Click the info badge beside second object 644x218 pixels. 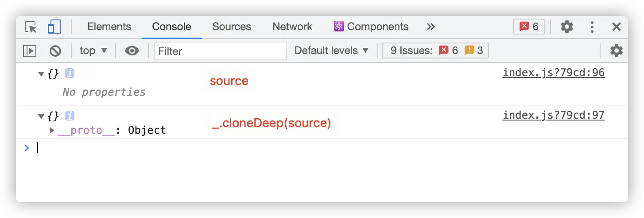69,117
